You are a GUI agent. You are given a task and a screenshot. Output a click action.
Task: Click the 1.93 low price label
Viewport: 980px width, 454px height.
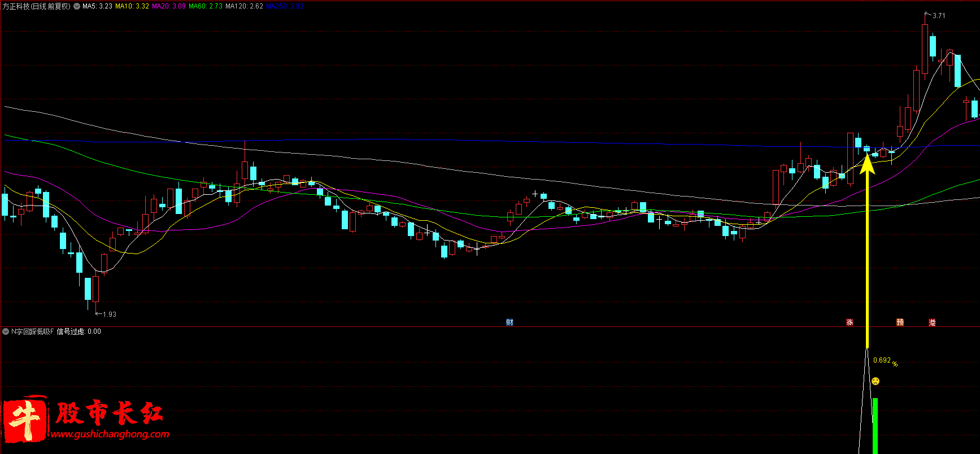tap(110, 315)
